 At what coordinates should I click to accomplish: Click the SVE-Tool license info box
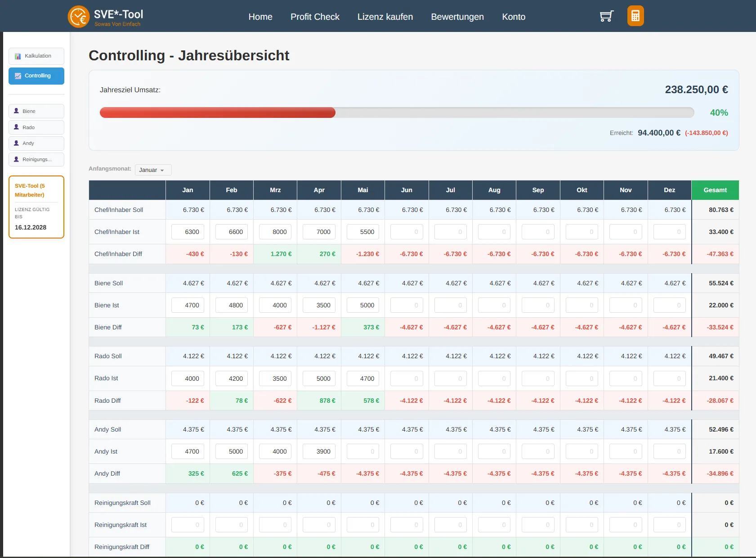(36, 207)
